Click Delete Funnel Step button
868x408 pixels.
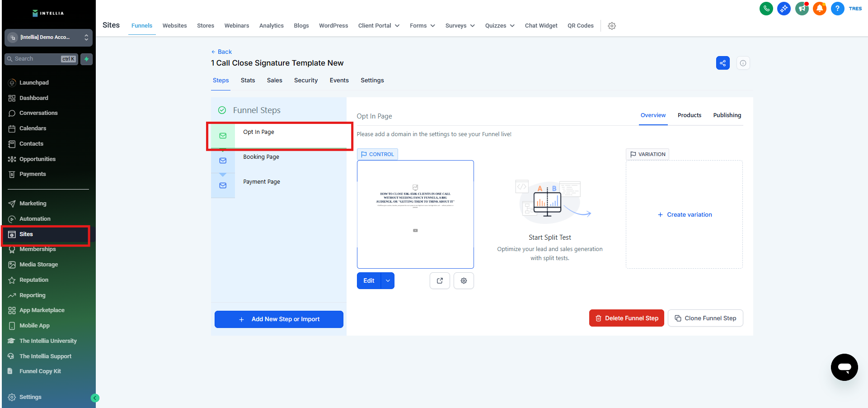pyautogui.click(x=626, y=318)
